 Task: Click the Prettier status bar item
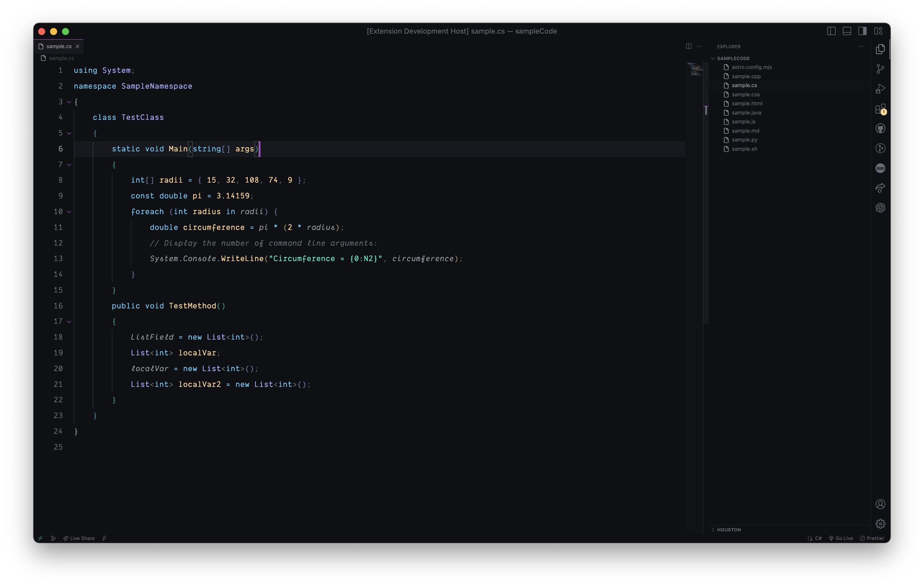point(872,538)
